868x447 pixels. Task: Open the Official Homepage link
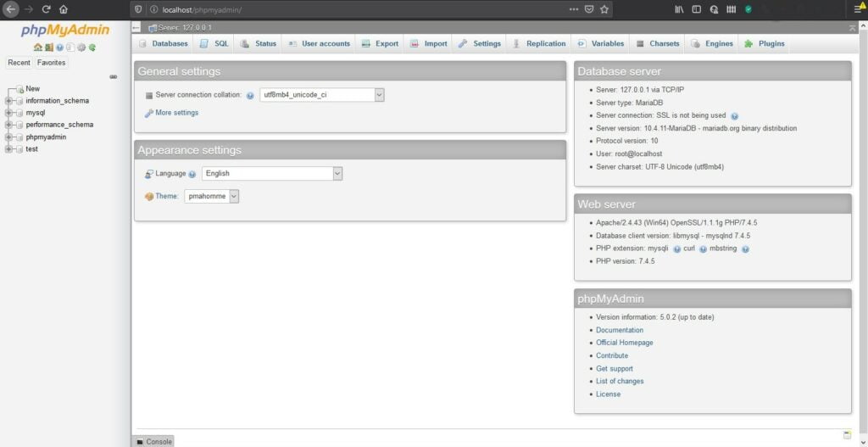point(625,343)
